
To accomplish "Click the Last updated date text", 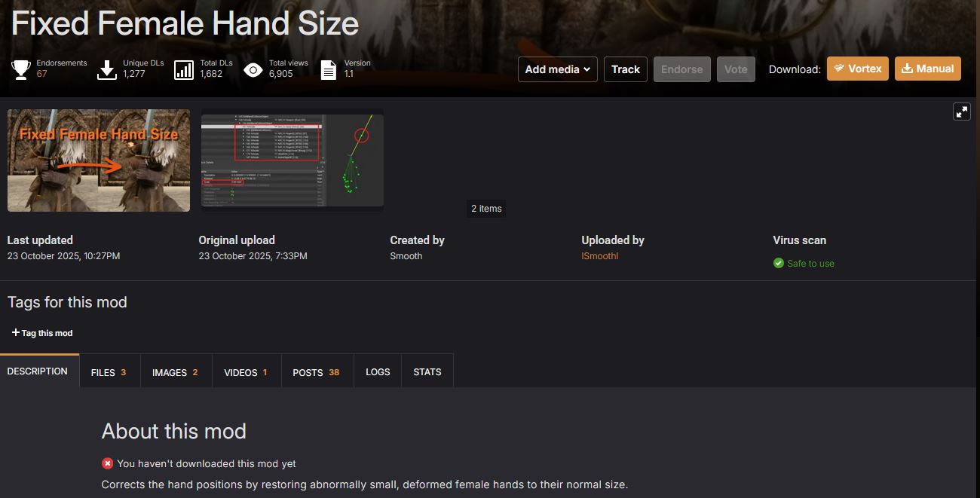I will (63, 256).
